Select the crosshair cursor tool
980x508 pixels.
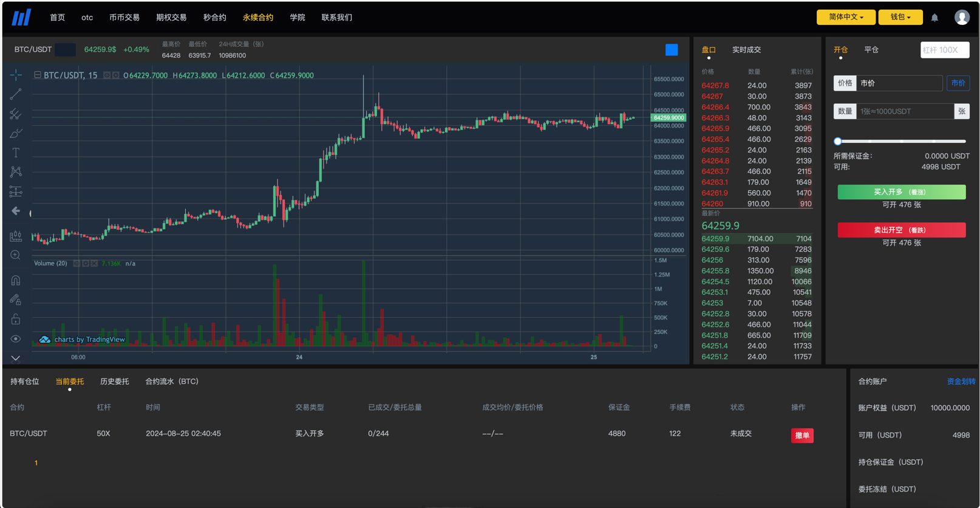(16, 75)
